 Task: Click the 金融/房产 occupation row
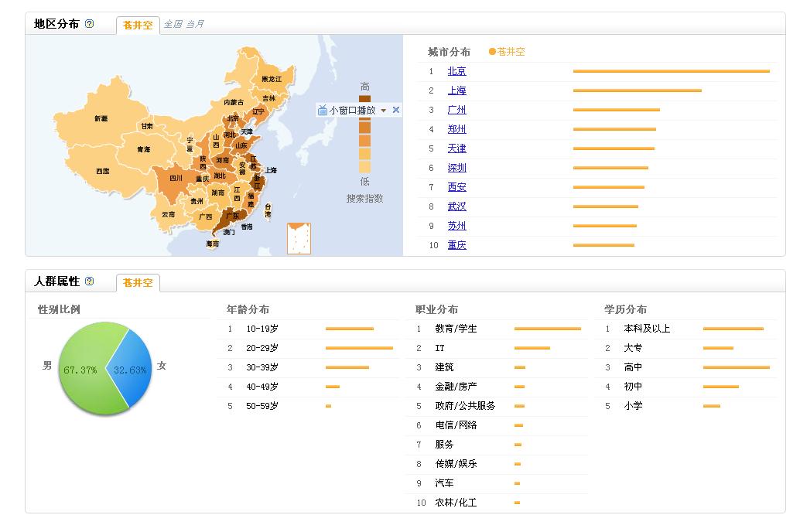click(x=497, y=387)
